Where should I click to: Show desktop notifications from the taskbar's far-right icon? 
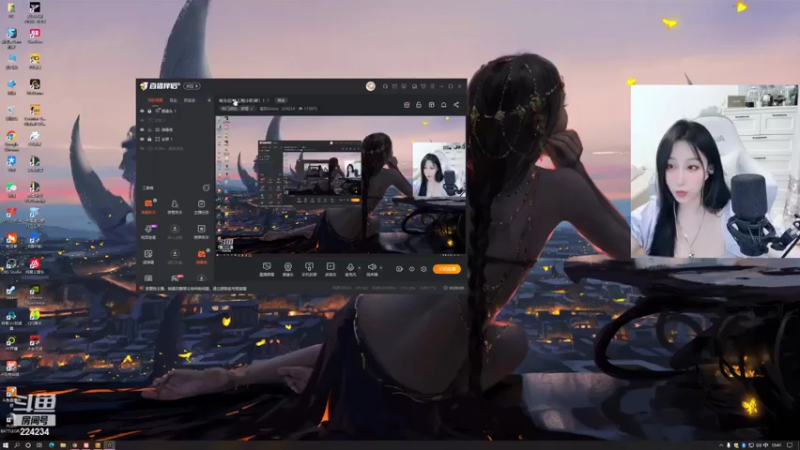[x=790, y=445]
